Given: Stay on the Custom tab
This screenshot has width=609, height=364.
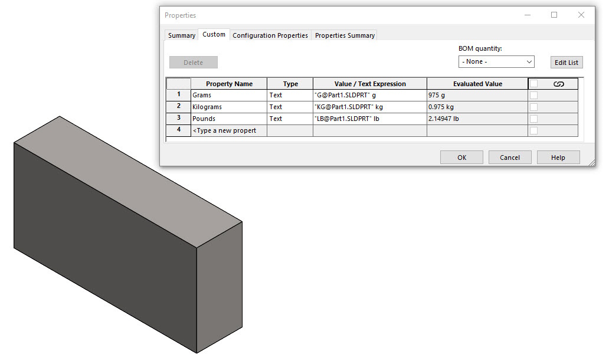Looking at the screenshot, I should (214, 34).
